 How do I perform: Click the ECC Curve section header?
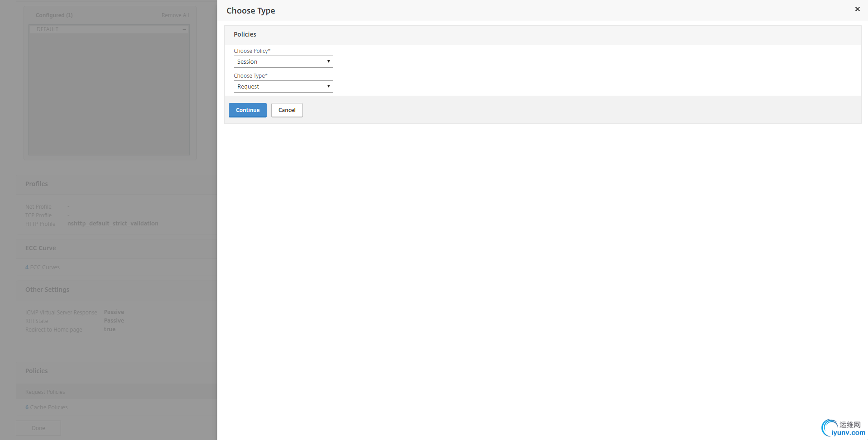41,248
